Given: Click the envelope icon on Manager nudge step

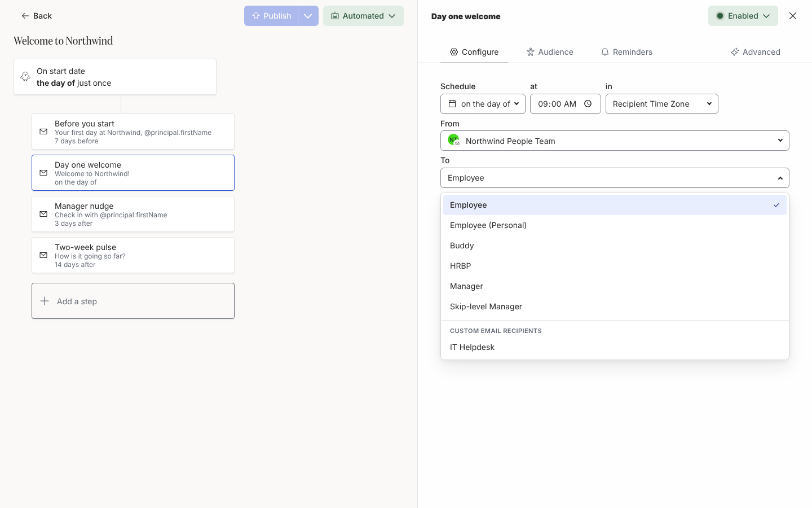Looking at the screenshot, I should point(43,214).
